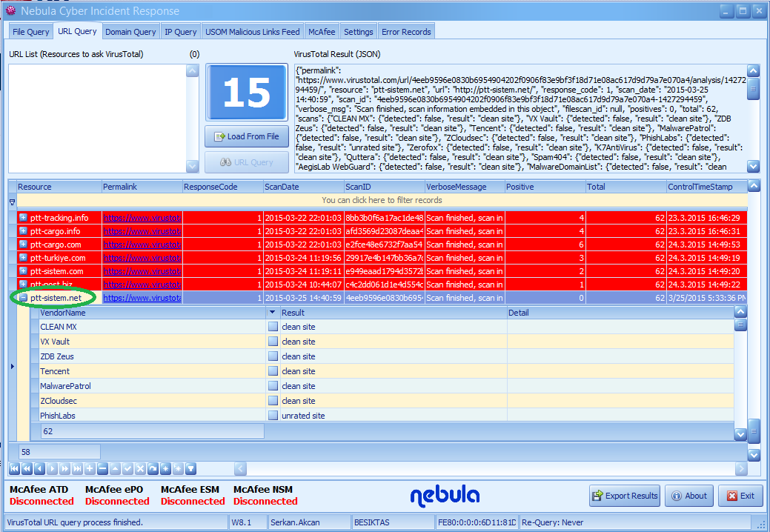Toggle Tencent result checkbox
This screenshot has width=770, height=532.
(x=273, y=371)
